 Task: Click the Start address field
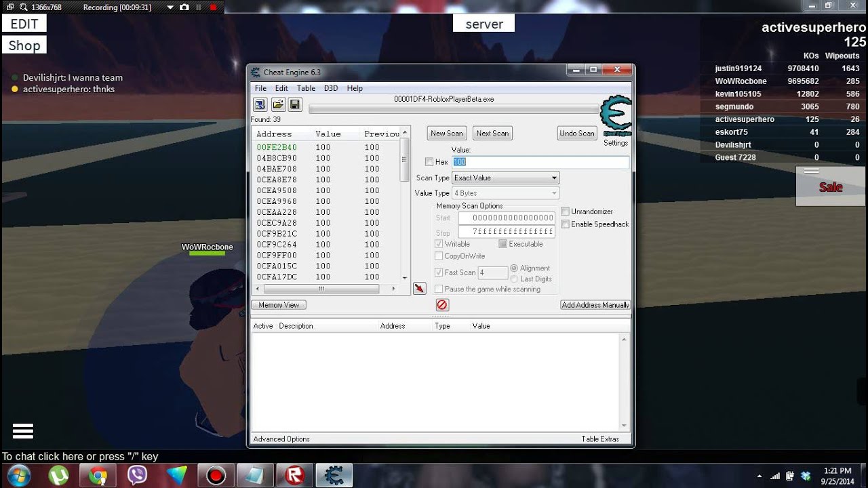(507, 218)
